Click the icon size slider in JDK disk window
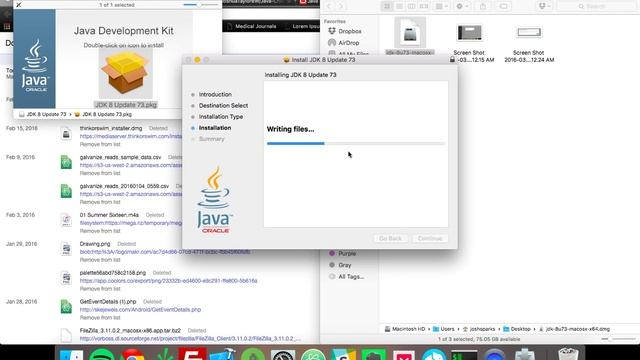This screenshot has height=360, width=640. [200, 5]
